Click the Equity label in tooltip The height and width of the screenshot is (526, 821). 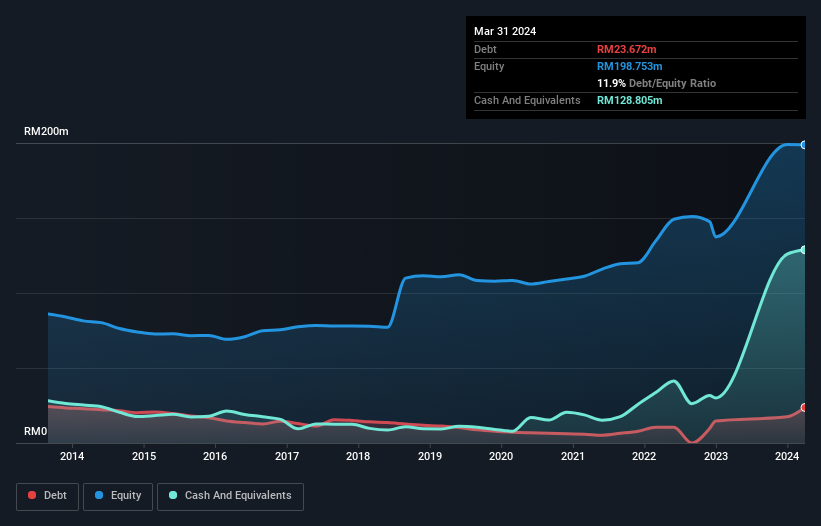coord(489,66)
